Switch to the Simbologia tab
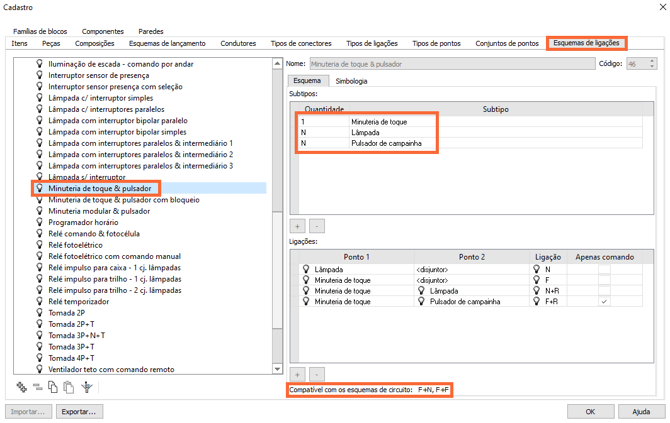The height and width of the screenshot is (423, 670). [x=350, y=80]
